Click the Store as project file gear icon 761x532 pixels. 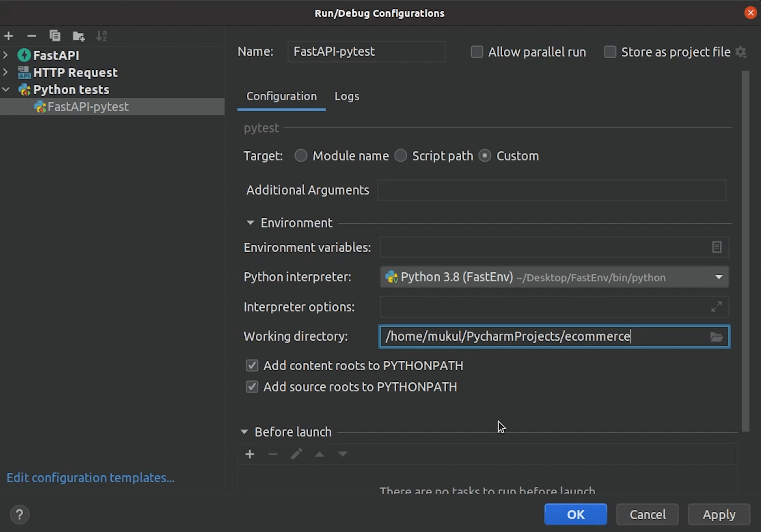[741, 52]
